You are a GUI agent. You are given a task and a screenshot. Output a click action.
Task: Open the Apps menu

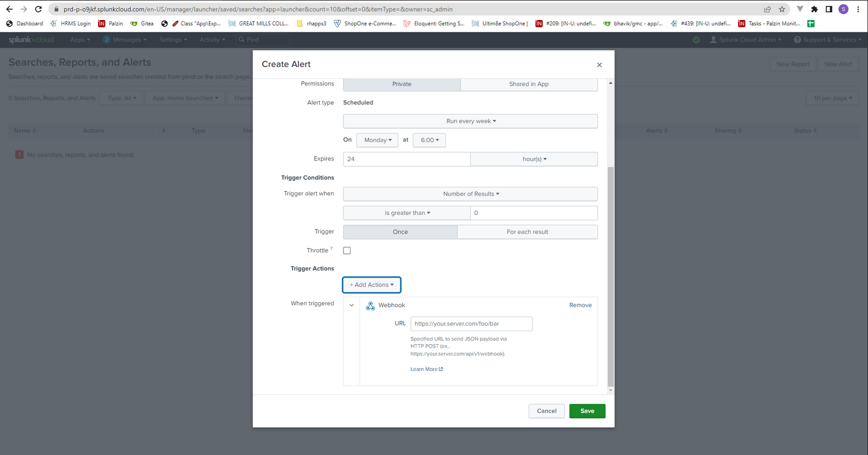click(80, 40)
